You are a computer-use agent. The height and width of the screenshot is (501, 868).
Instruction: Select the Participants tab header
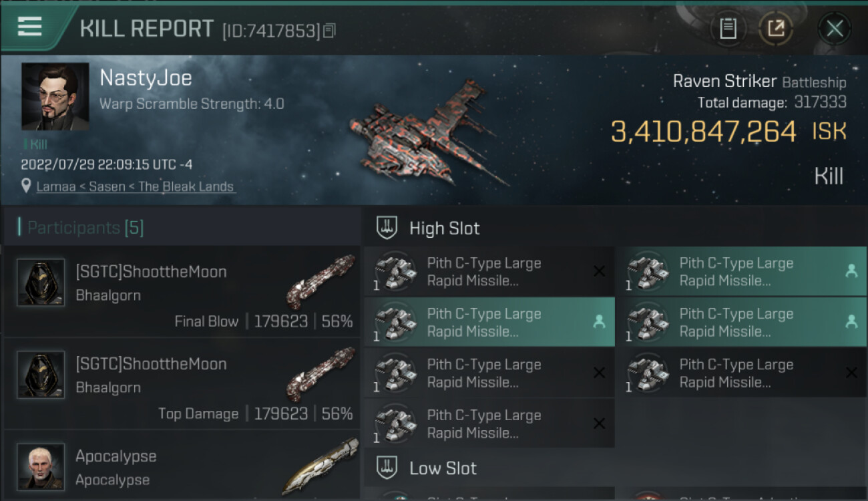pos(85,228)
